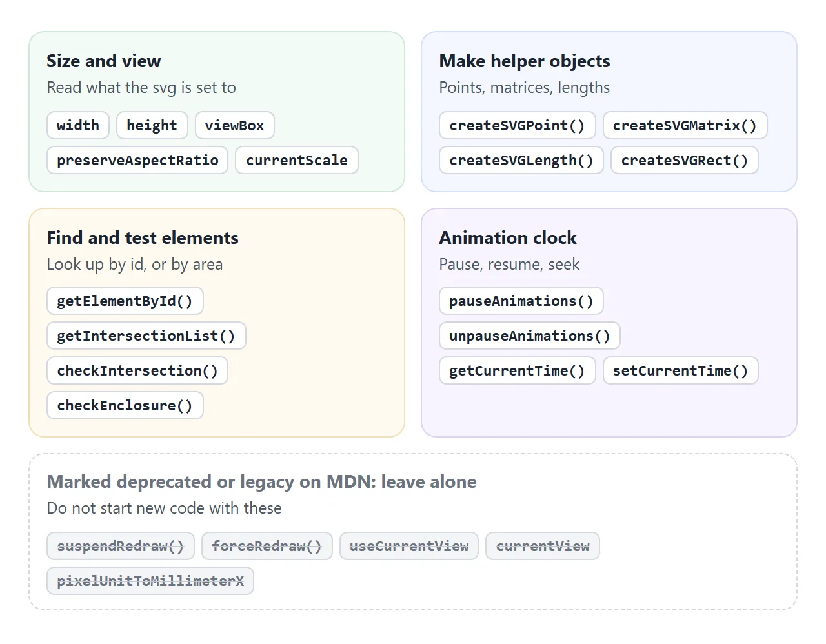Screen dimensions: 826x644
Task: Select the height property chip
Action: [x=152, y=125]
